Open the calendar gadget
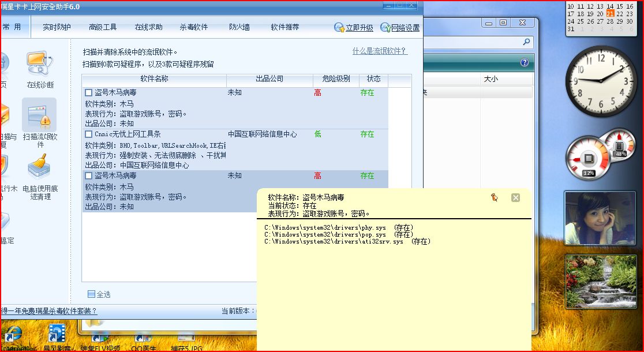 601,18
